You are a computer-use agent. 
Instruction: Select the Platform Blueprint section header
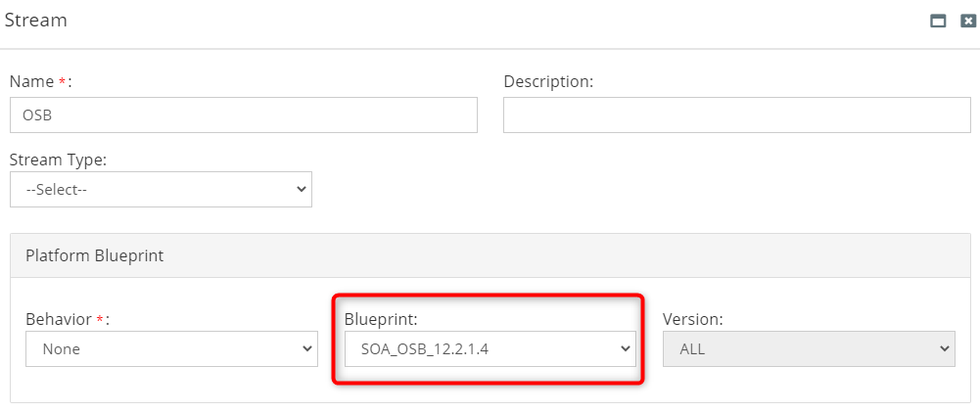click(490, 255)
